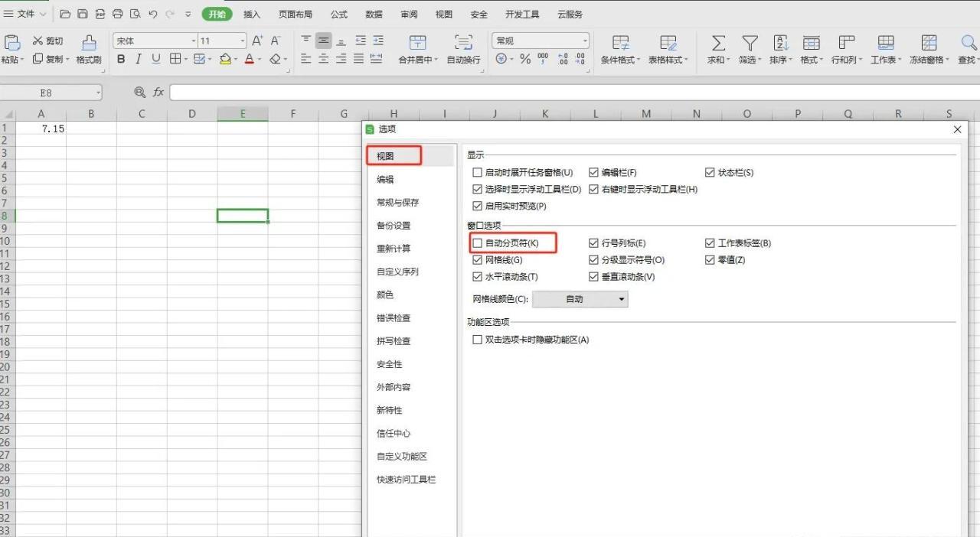Click the percent style icon
Viewport: 980px width, 537px height.
coord(525,59)
